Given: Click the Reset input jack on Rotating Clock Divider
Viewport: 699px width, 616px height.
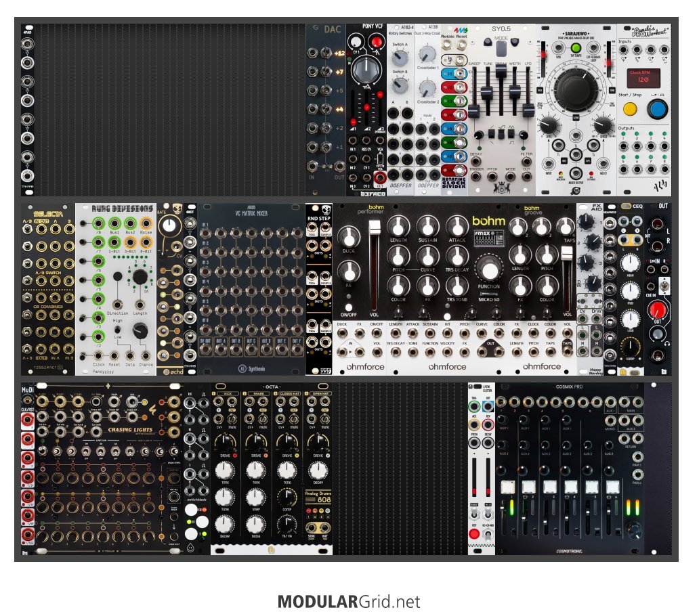Looking at the screenshot, I should pos(461,44).
